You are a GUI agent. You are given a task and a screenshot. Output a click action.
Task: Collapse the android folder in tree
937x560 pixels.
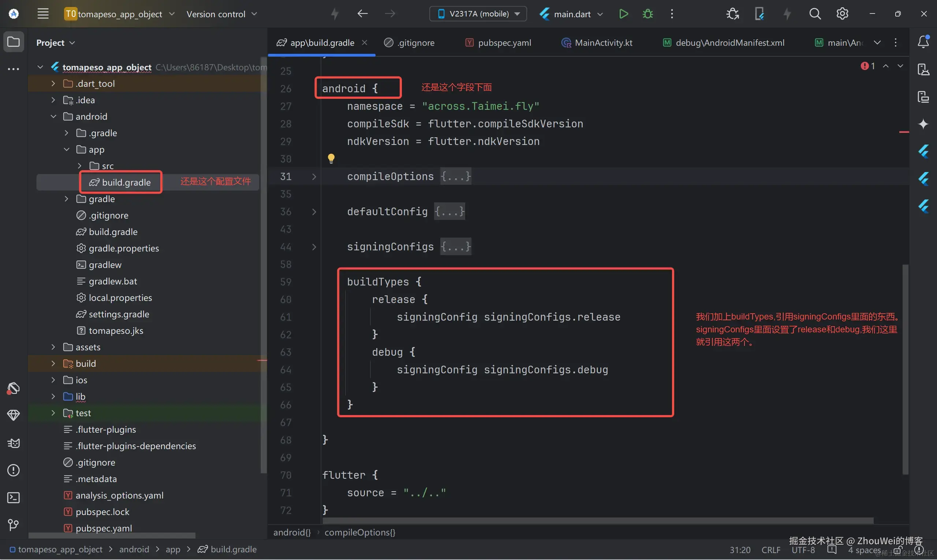point(53,116)
